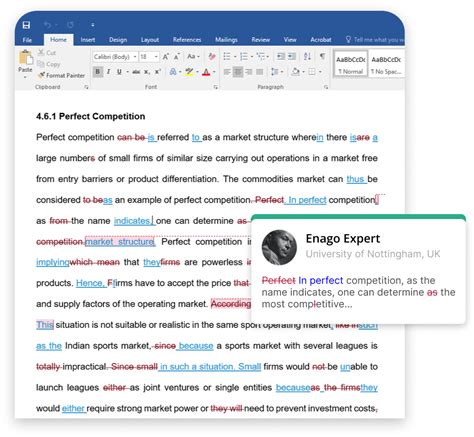Apply multilevel list
The height and width of the screenshot is (437, 474).
261,56
